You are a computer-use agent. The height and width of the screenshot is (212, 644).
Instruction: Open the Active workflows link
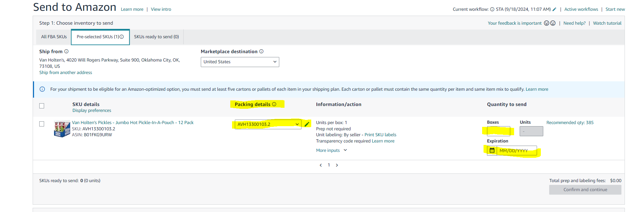coord(581,9)
